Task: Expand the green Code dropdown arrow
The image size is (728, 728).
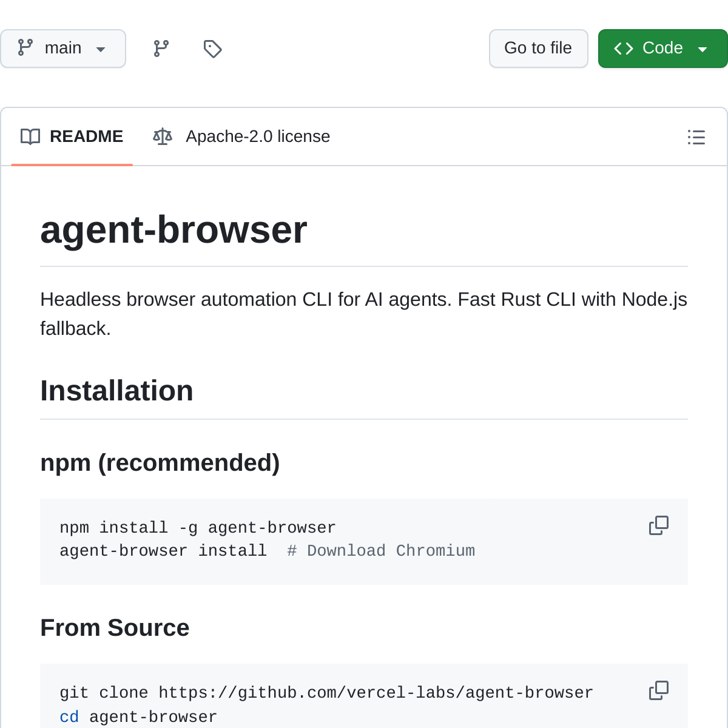Action: point(703,49)
